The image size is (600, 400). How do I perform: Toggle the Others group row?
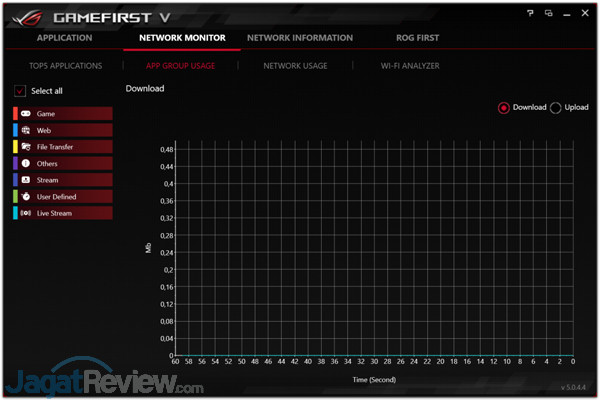click(63, 163)
